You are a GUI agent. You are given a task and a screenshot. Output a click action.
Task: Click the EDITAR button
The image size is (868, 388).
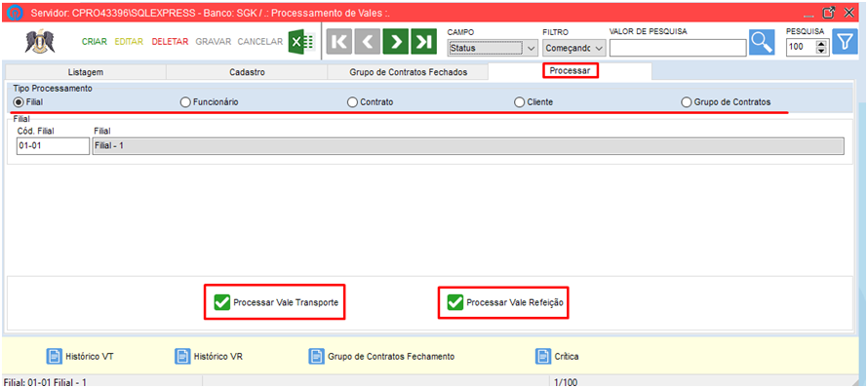(129, 42)
